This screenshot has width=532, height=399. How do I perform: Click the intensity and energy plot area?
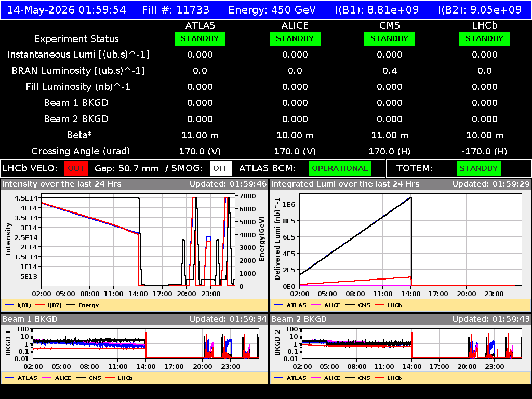pos(138,240)
